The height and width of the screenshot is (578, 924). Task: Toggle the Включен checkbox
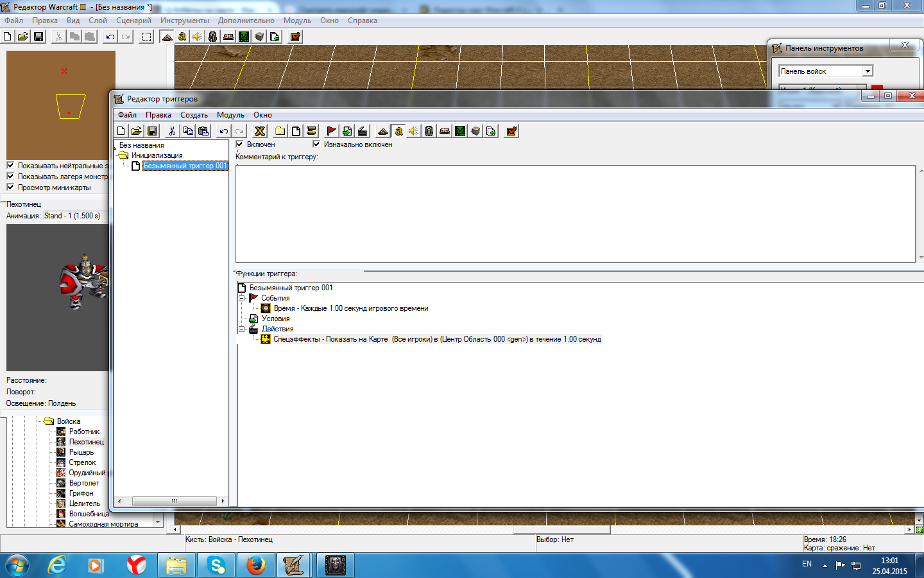point(239,144)
